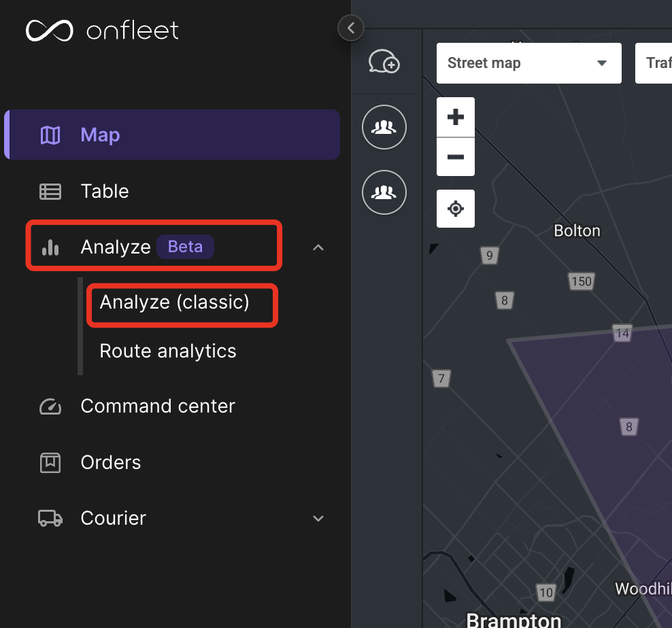Open the Orders page
672x628 pixels.
click(111, 462)
